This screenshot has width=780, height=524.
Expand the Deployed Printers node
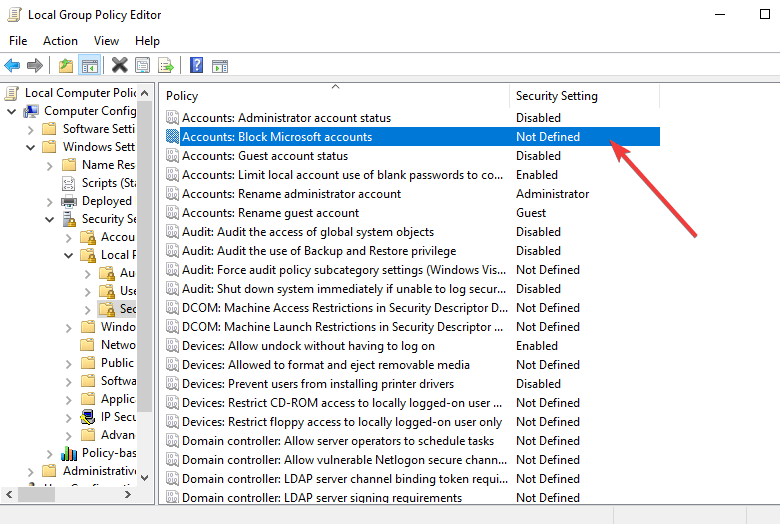[49, 202]
